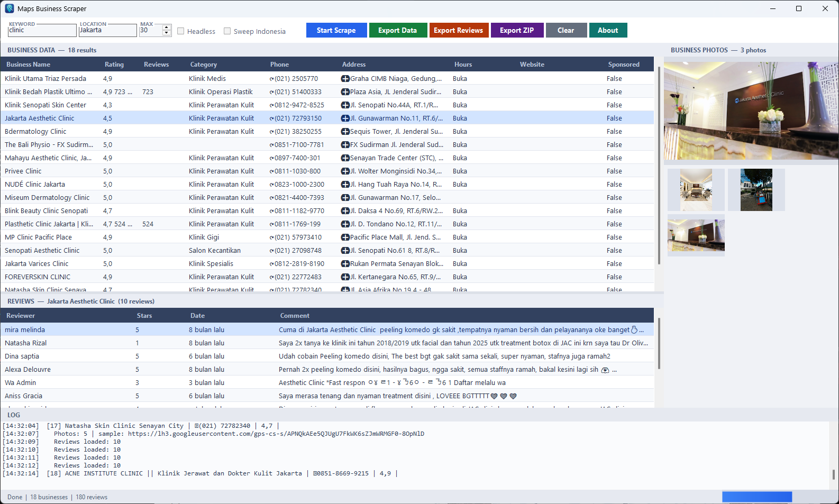The height and width of the screenshot is (504, 839).
Task: Decrease Max value with down arrow
Action: click(167, 33)
